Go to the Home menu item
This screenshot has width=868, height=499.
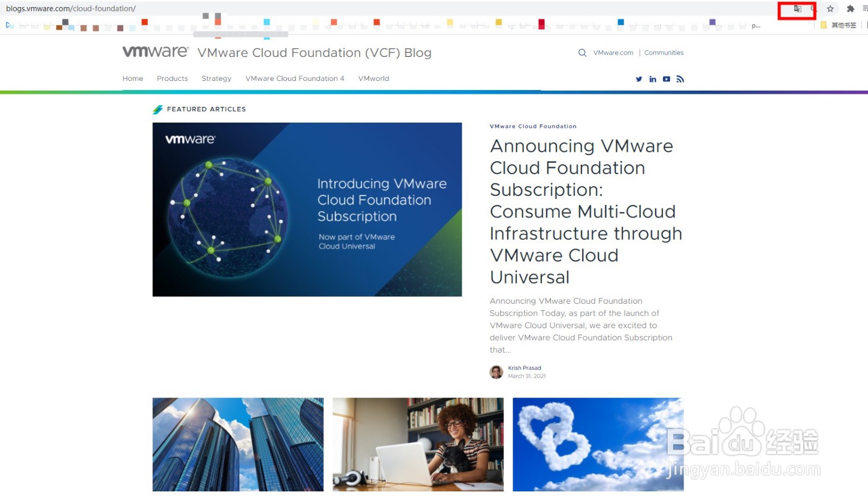133,79
